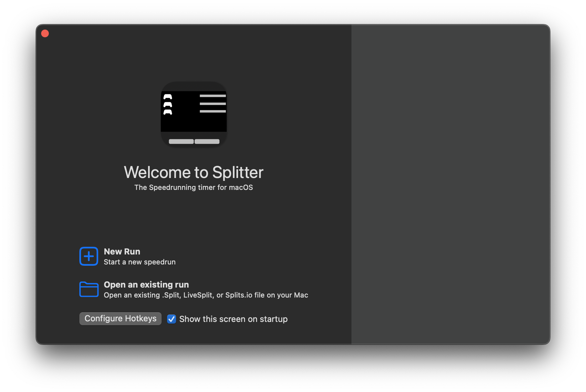Click the right gray bar in the logo
The height and width of the screenshot is (392, 586).
207,141
